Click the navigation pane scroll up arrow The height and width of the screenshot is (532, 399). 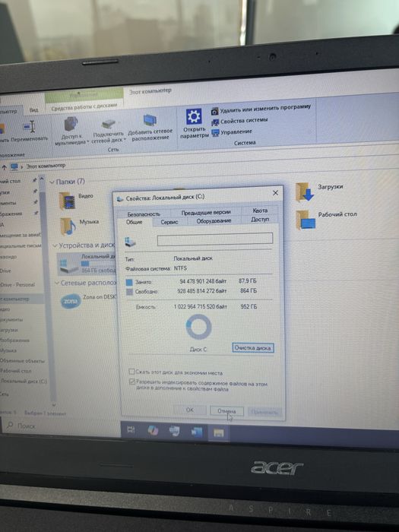point(42,179)
